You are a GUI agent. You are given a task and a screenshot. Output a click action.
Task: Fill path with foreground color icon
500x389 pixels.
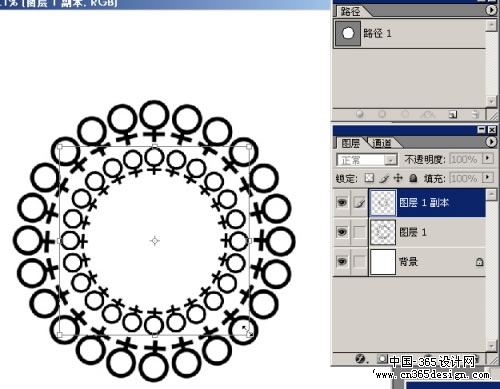click(360, 115)
